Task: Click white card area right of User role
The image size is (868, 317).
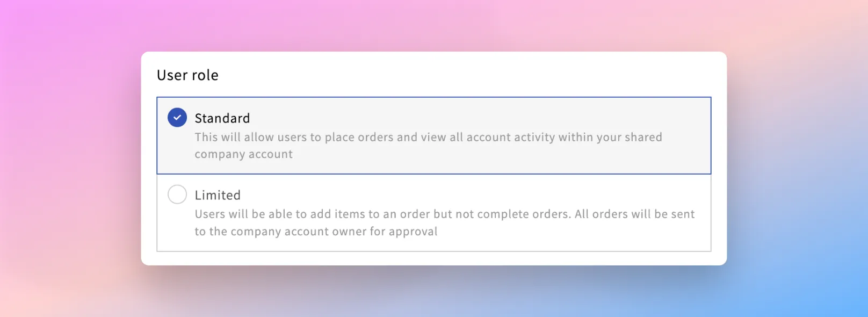Action: [467, 75]
